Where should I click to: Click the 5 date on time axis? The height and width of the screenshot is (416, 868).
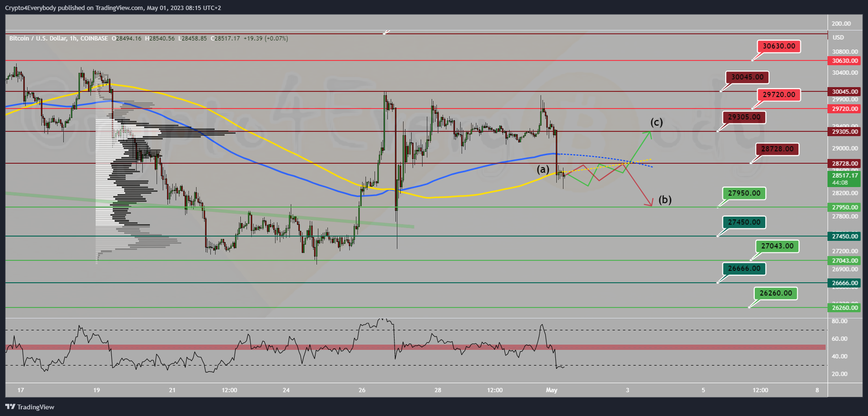703,390
